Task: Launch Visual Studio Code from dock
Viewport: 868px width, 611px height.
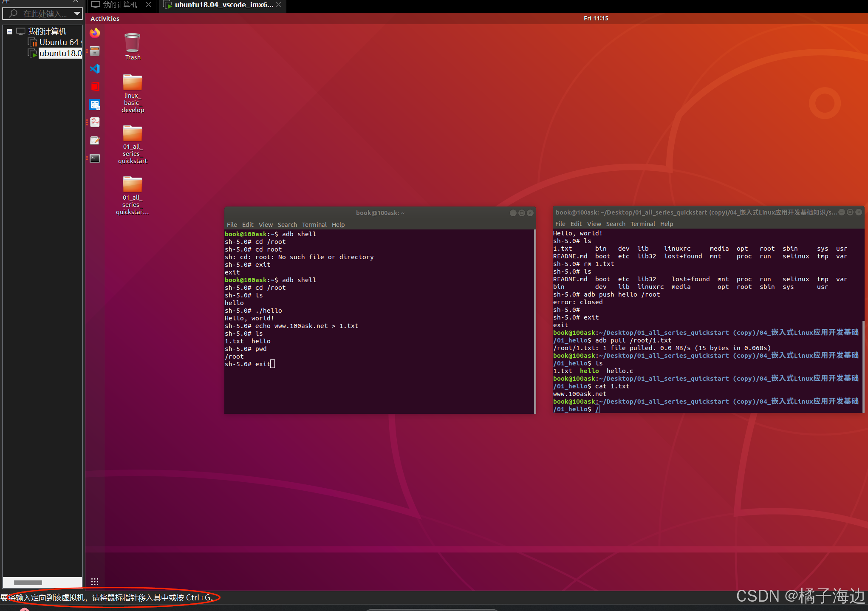Action: (95, 69)
